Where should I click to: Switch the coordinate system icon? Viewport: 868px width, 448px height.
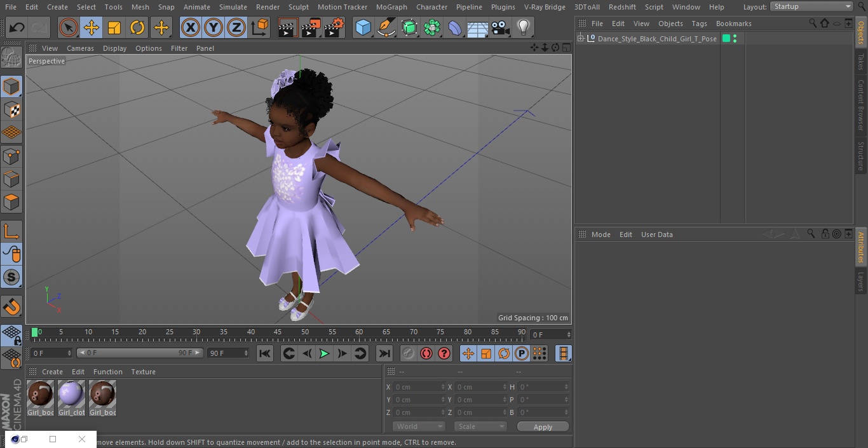pos(260,27)
